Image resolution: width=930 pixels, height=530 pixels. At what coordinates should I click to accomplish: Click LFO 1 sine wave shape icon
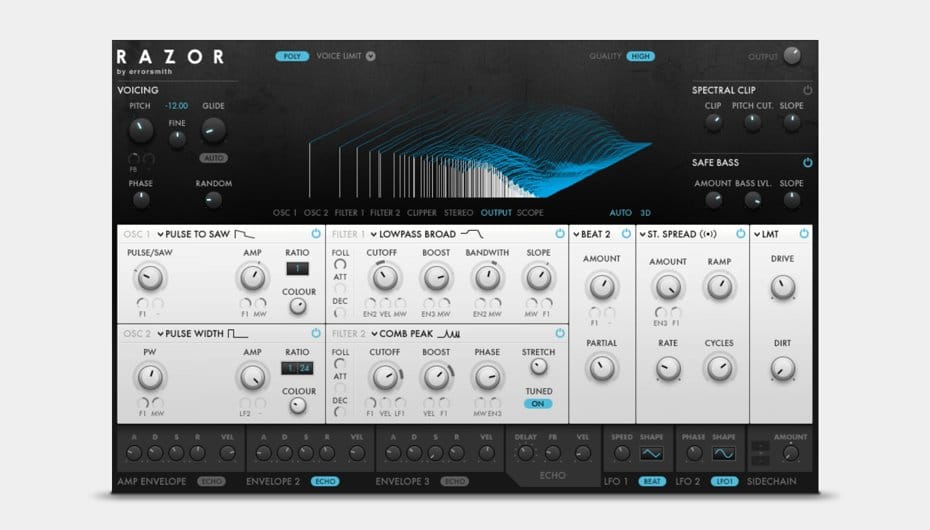652,453
